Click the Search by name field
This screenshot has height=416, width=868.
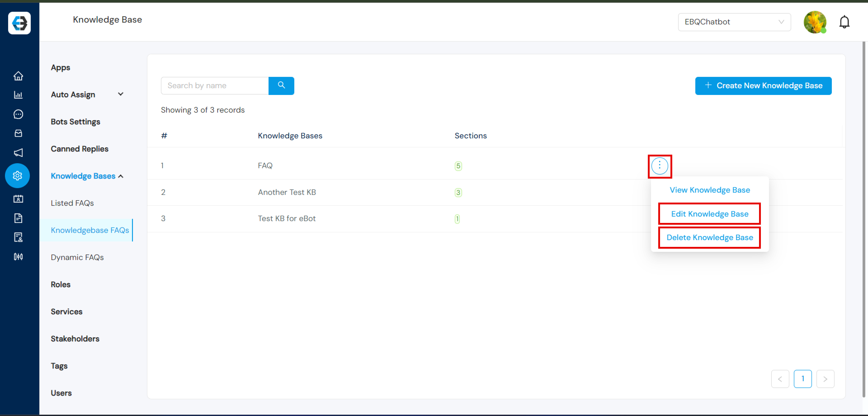[x=215, y=86]
